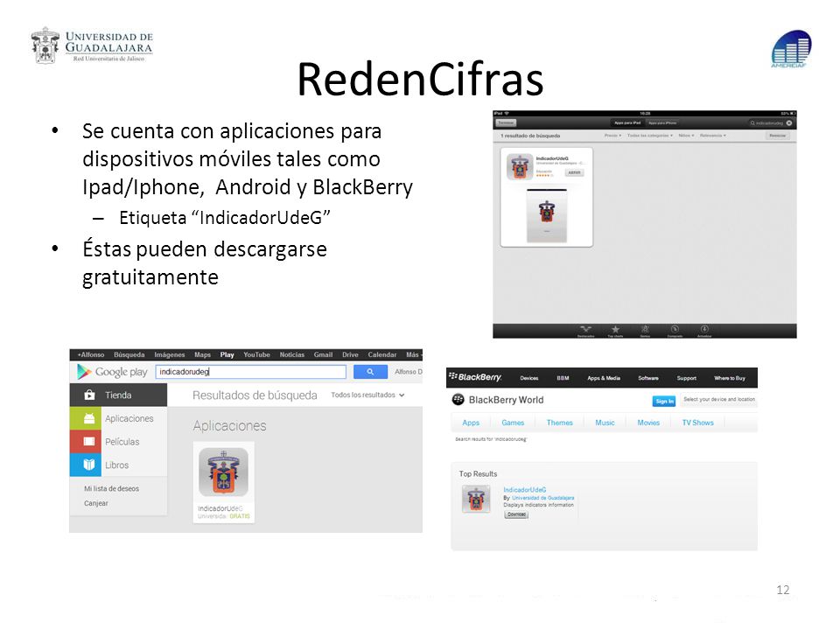Screen dimensions: 840x630
Task: Click the Drive link in the Google bar
Action: pyautogui.click(x=350, y=354)
